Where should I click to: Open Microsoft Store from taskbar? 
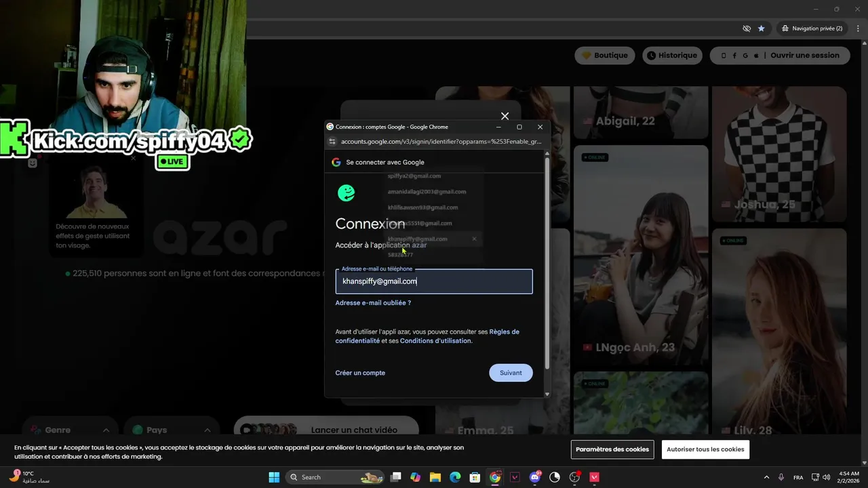[475, 477]
